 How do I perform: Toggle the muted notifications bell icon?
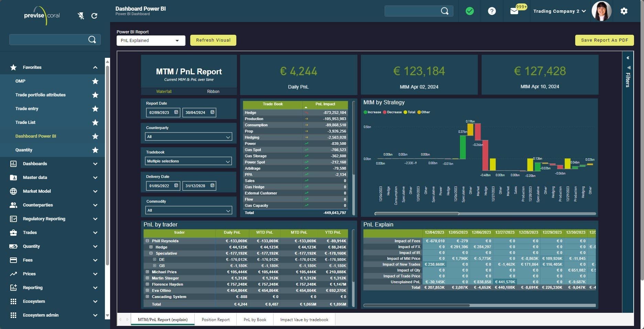coord(80,15)
